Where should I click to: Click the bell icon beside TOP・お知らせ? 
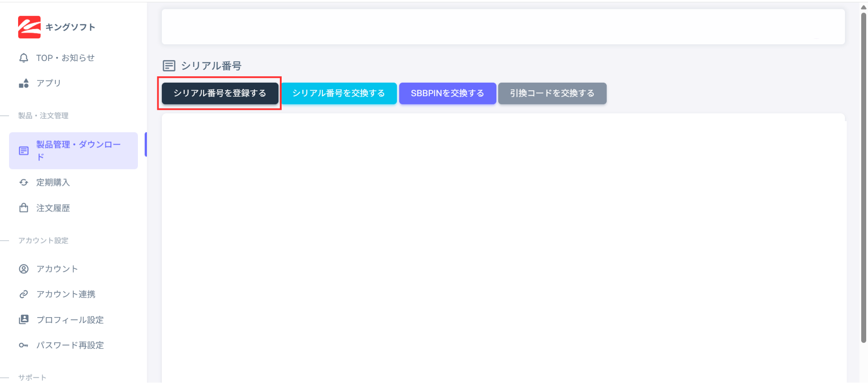24,58
